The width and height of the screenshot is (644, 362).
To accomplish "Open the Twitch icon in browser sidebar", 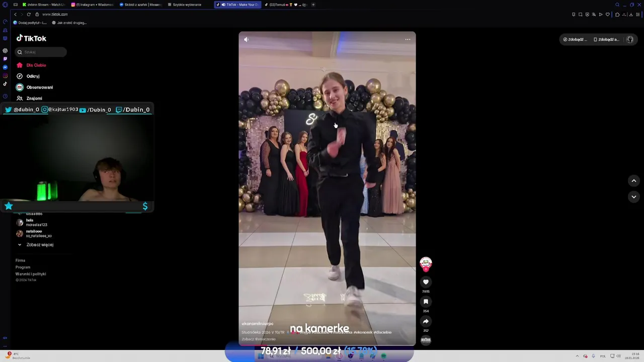I will 5,59.
